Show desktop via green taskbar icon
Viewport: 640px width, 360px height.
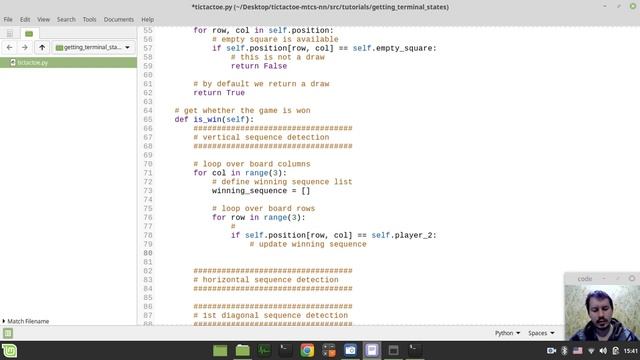[220, 351]
